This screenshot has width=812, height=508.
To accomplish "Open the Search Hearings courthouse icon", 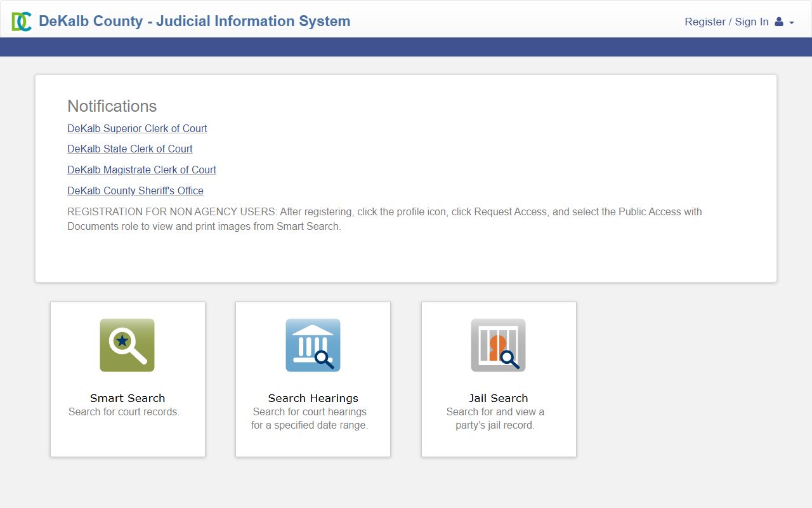I will 313,345.
